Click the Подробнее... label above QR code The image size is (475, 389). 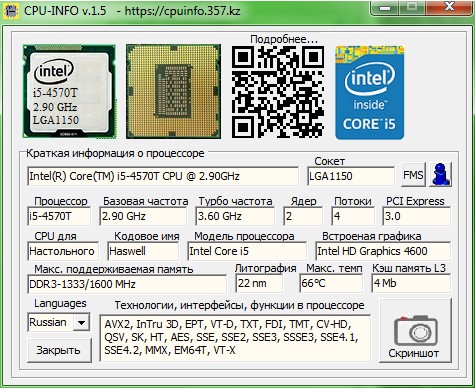284,39
